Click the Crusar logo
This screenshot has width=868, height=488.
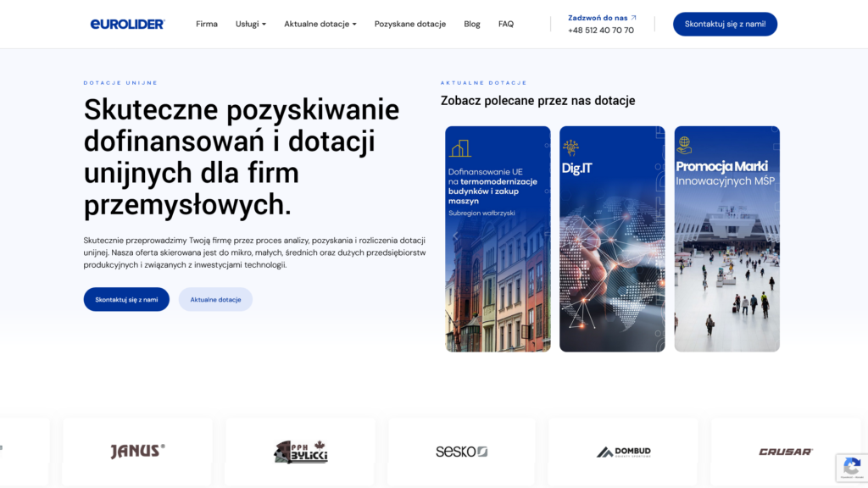coord(785,452)
